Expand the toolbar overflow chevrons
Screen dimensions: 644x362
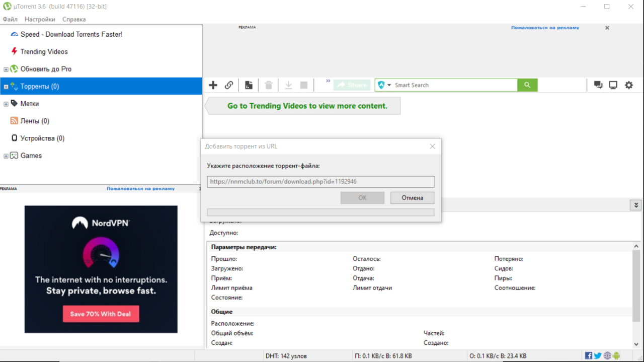328,81
